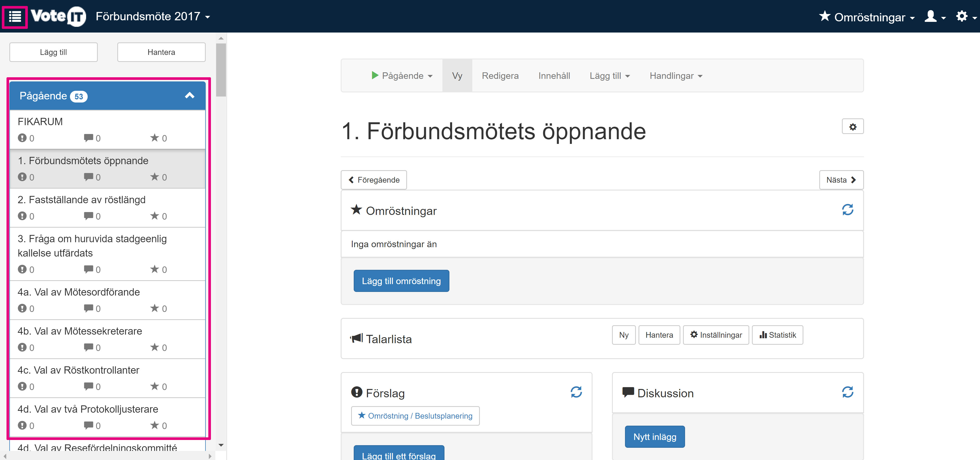Viewport: 980px width, 460px height.
Task: Click the star icon beside Omröstningar heading
Action: [x=356, y=210]
